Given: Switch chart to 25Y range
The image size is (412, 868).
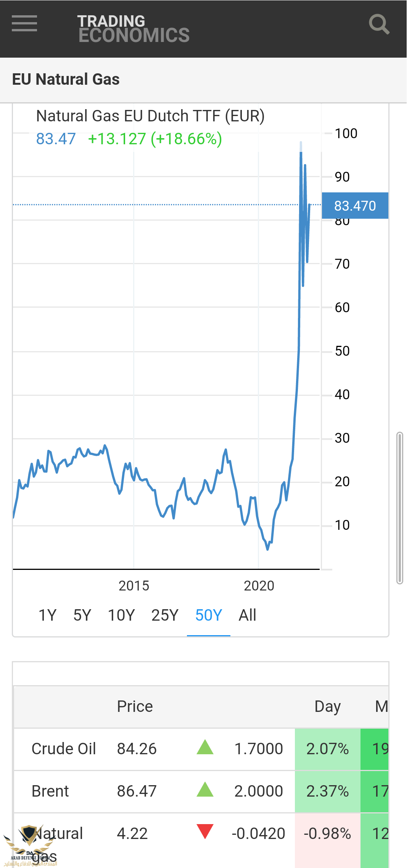Looking at the screenshot, I should point(165,615).
